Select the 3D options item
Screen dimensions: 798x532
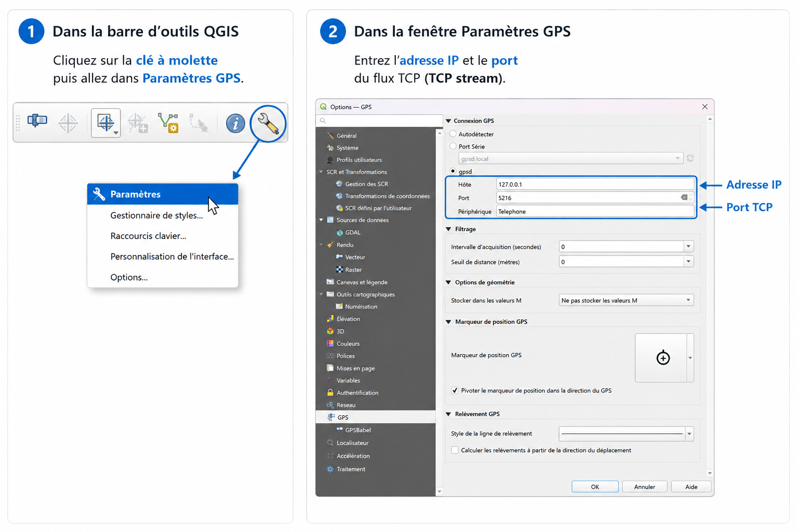point(340,331)
